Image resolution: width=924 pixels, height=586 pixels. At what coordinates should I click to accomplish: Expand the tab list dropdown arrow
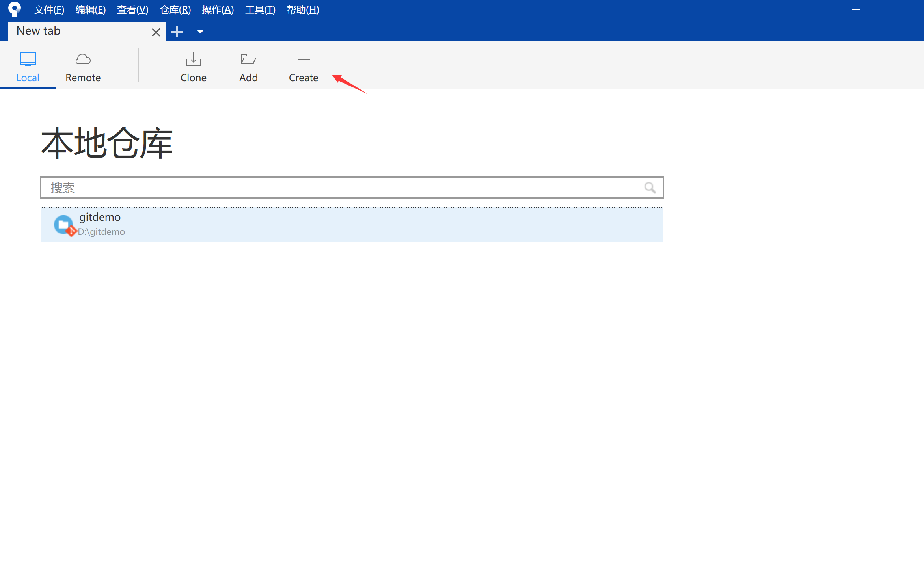(x=200, y=32)
